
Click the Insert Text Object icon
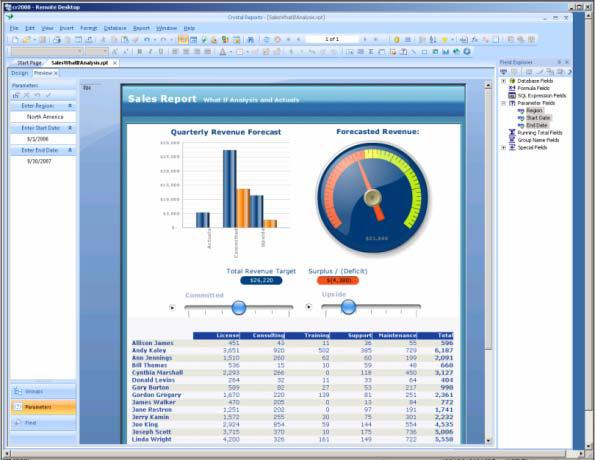[350, 52]
